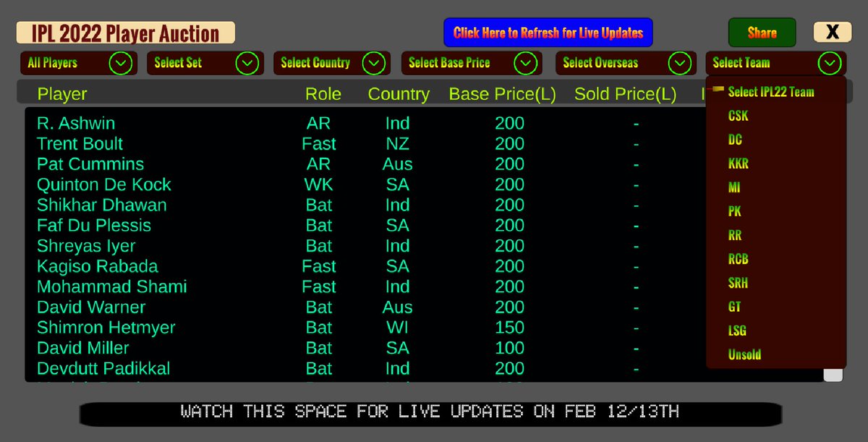Select player R. Ashwin
868x442 pixels.
point(76,123)
